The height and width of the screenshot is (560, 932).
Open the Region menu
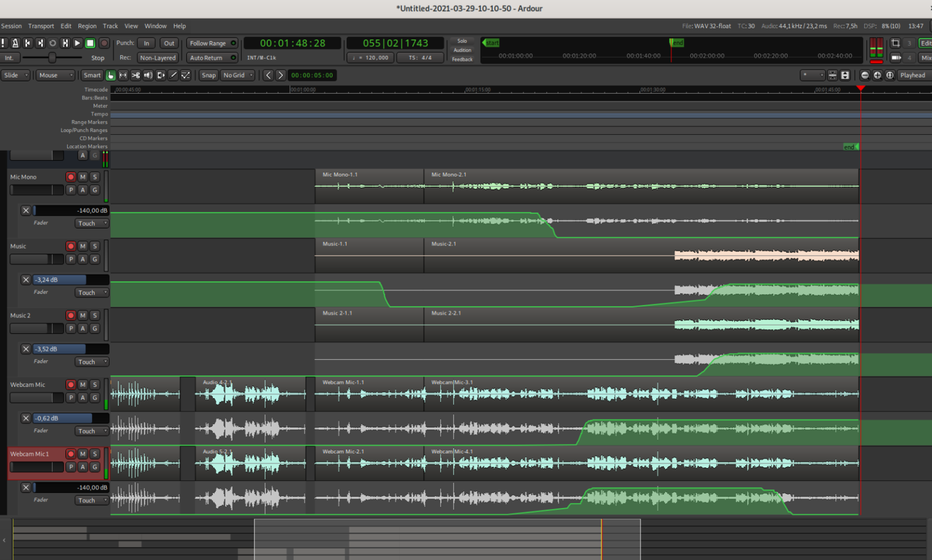(87, 26)
